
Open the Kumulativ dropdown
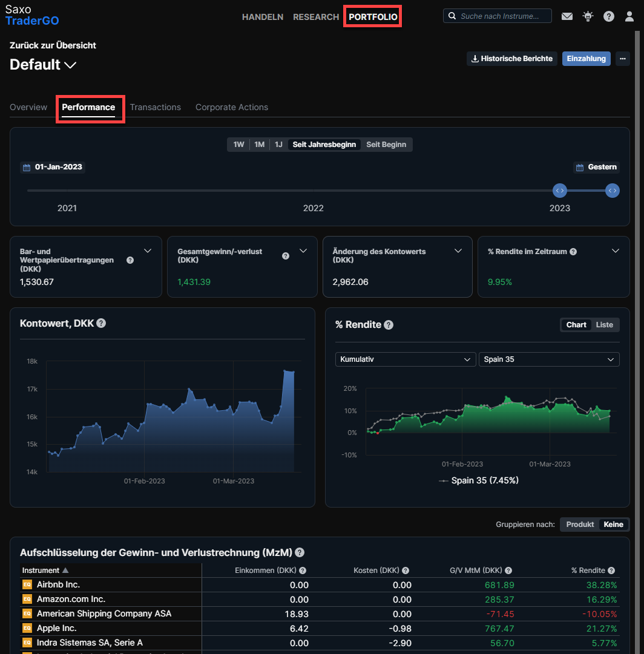point(406,359)
